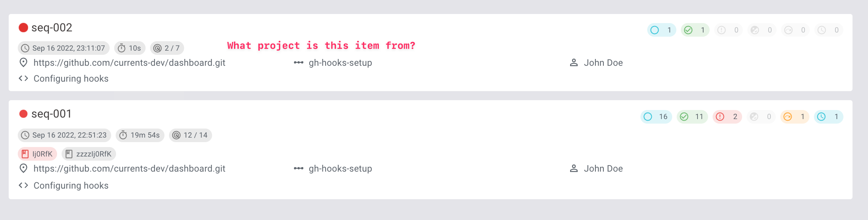The width and height of the screenshot is (868, 220).
Task: Select the code brackets icon beside Configuring hooks
Action: [23, 78]
